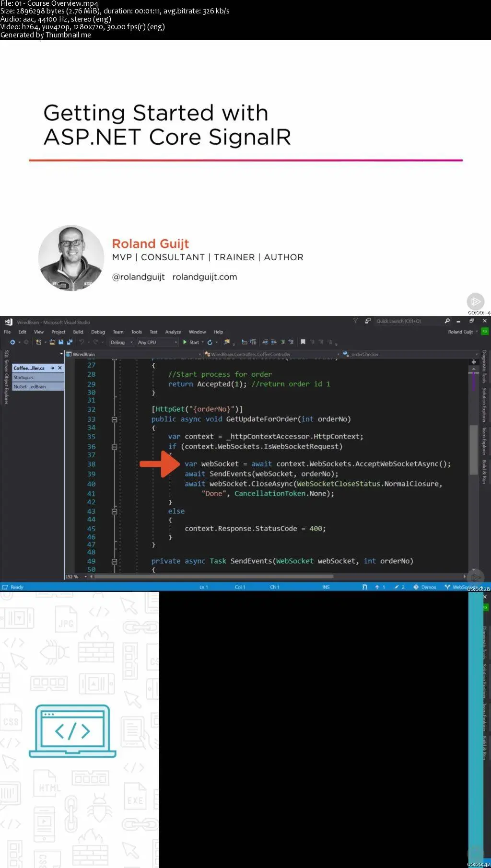Start debugging with the green Start button

pos(191,342)
